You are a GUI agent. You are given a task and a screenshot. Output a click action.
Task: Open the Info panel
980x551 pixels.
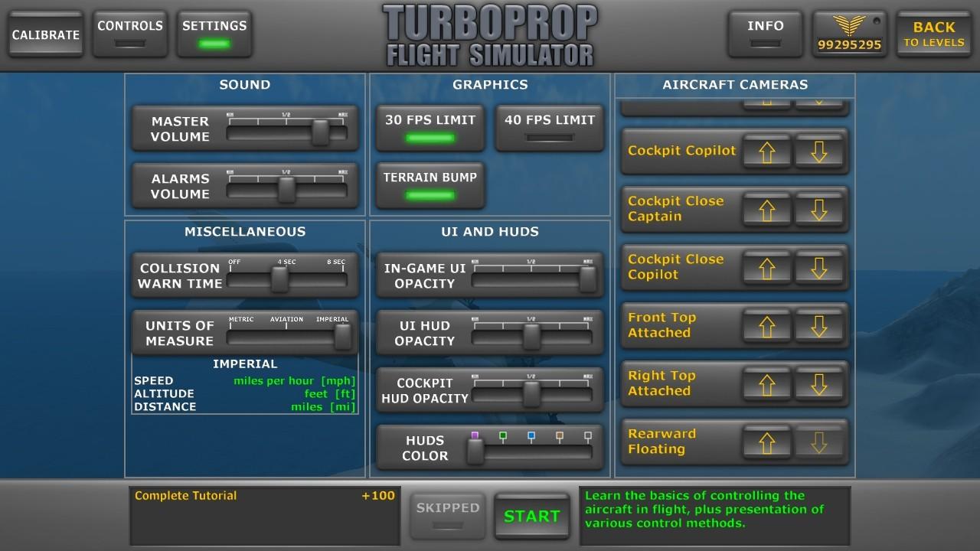click(x=765, y=34)
